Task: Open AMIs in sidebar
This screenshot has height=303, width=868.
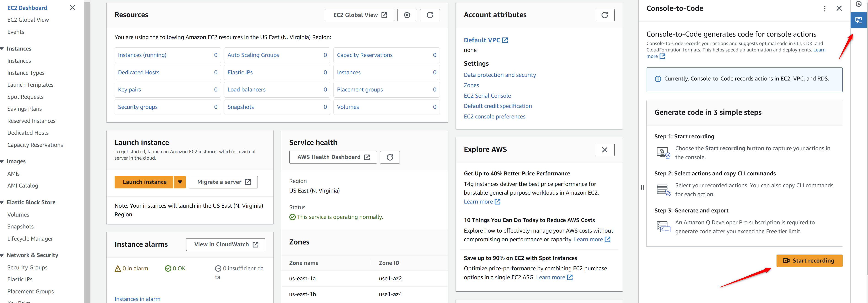Action: click(13, 174)
